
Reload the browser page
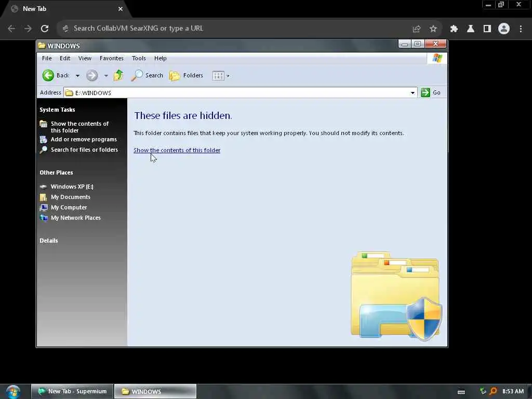click(45, 29)
